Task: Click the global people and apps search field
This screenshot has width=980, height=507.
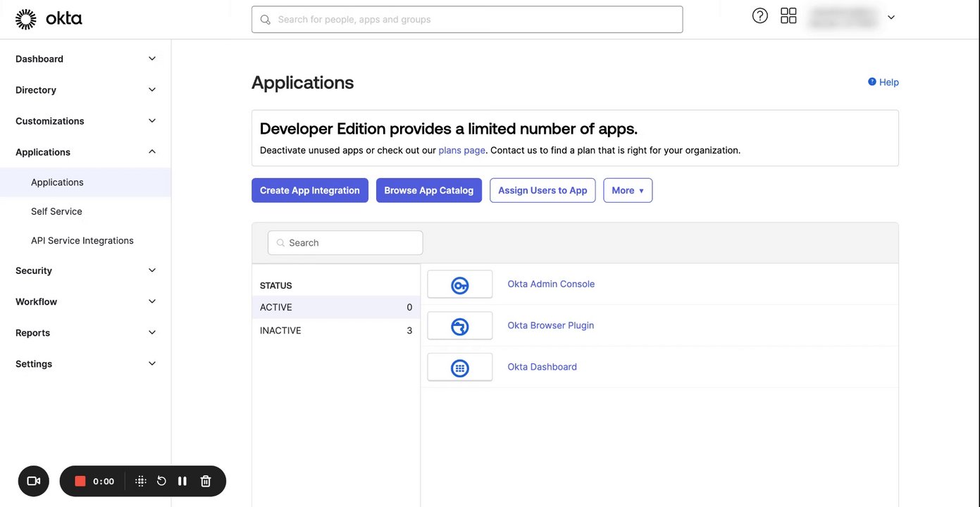Action: [467, 20]
